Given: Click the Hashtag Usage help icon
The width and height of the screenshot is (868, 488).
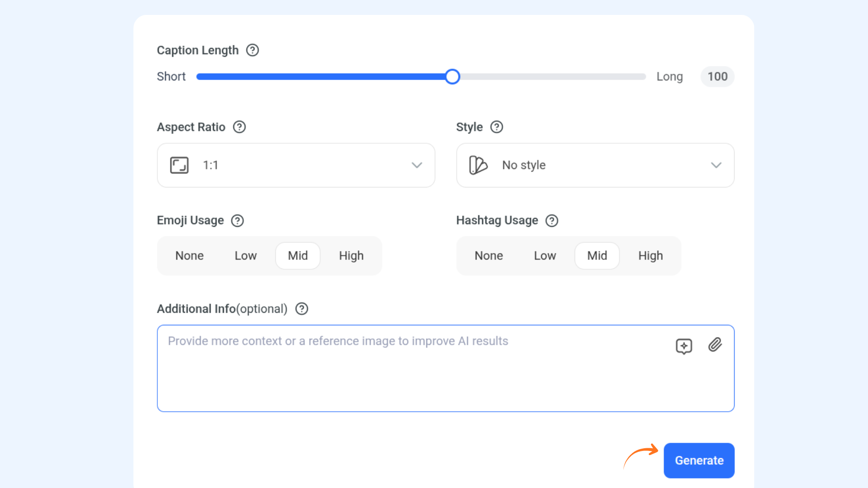Looking at the screenshot, I should [552, 221].
